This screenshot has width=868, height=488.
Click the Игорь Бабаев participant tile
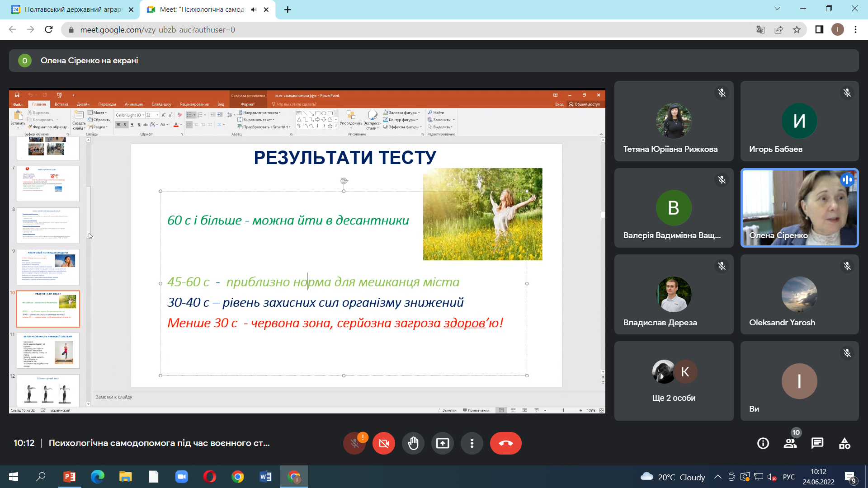pos(799,121)
